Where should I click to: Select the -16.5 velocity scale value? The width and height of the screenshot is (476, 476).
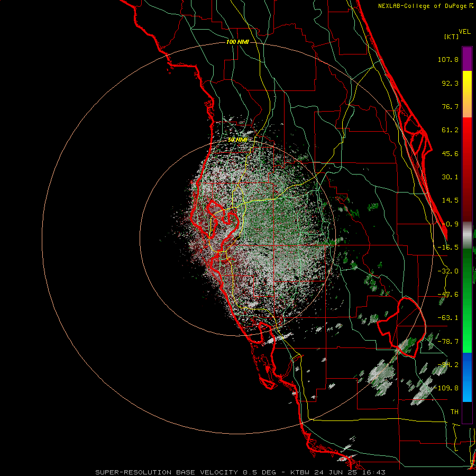(448, 248)
